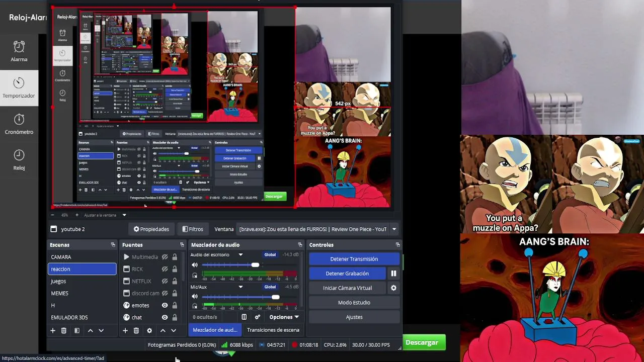Screen dimensions: 644x362
Task: Show the discord cam source
Action: coord(165,293)
